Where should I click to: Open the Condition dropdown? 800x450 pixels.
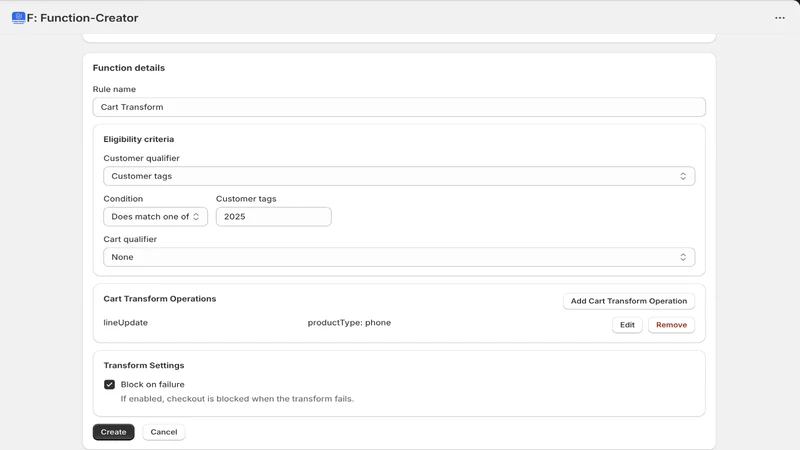pos(155,216)
